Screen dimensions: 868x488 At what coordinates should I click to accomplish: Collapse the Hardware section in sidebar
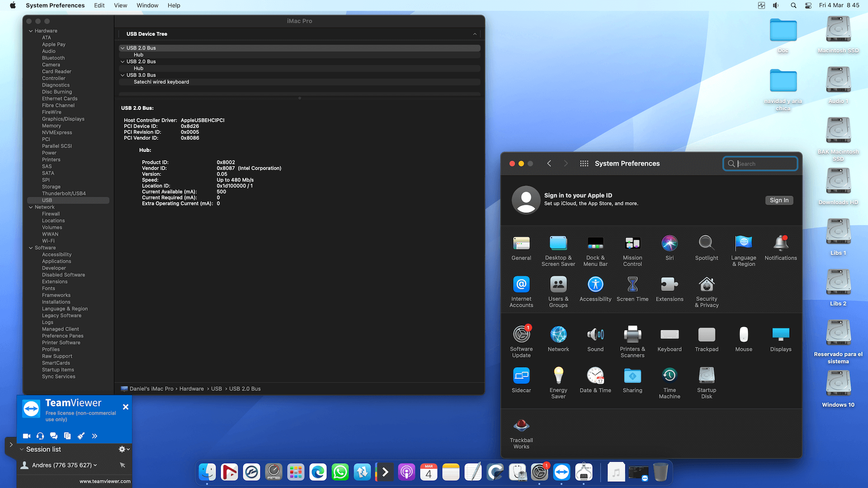[x=31, y=31]
